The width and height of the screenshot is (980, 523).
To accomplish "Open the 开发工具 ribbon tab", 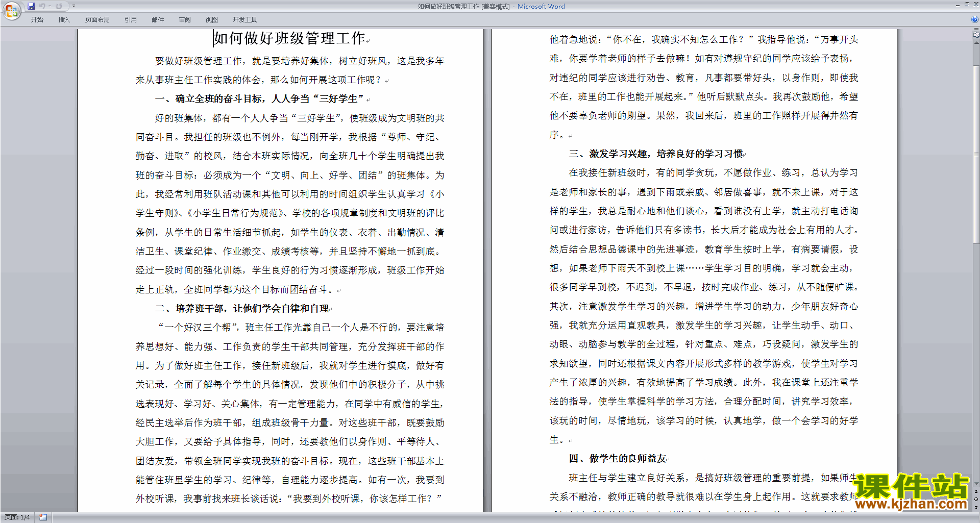I will 245,20.
